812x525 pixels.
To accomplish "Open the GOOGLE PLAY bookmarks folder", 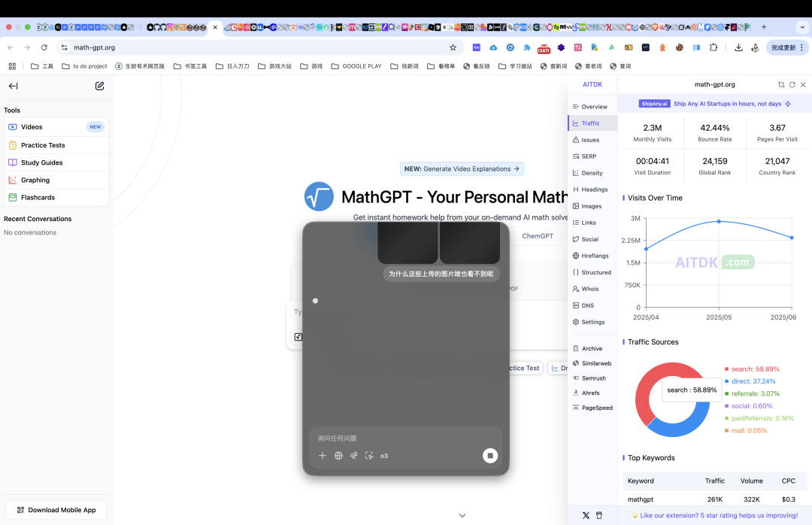I will coord(356,66).
